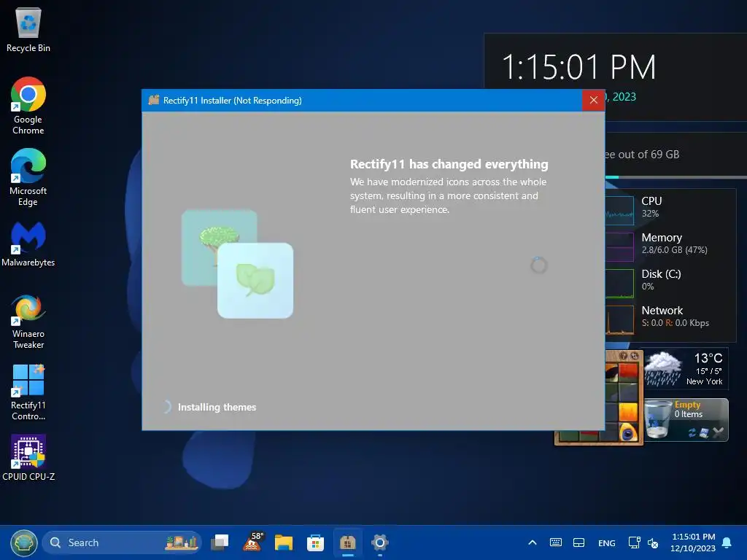Click the leaf icon tile in installer
This screenshot has width=747, height=560.
click(x=255, y=281)
